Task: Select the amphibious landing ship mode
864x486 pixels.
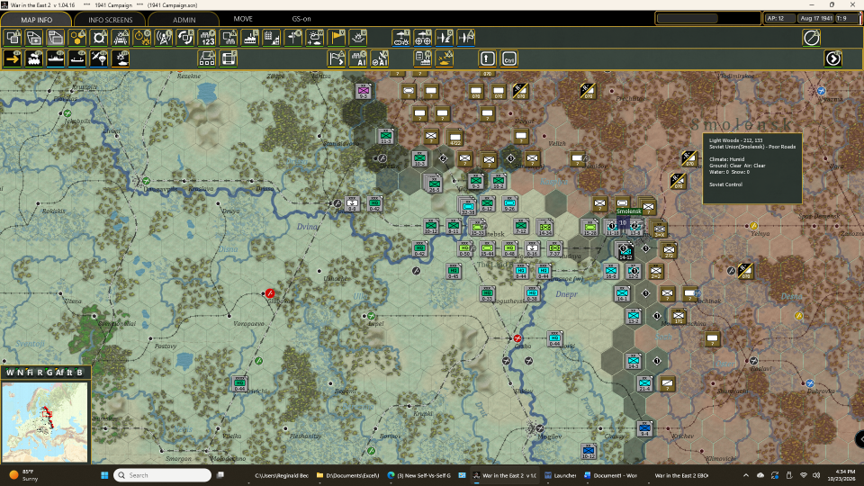Action: click(77, 58)
